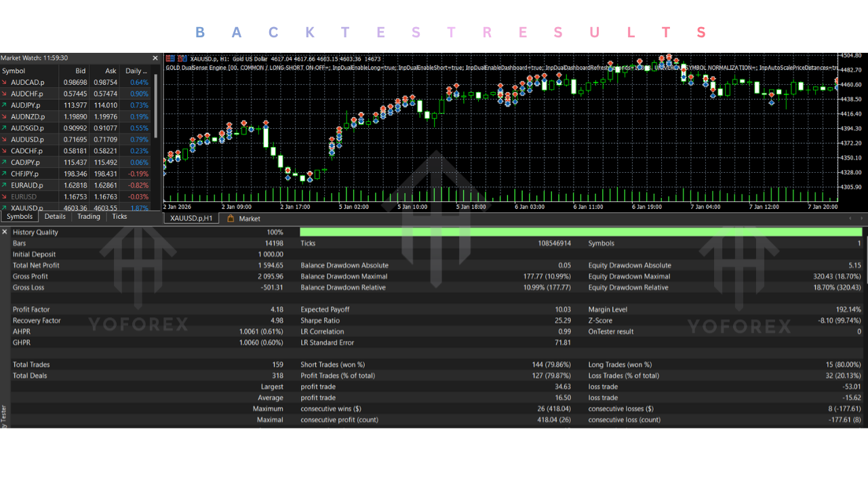Click the '5 Jan 10:00' time axis label
This screenshot has width=868, height=488.
pos(412,207)
